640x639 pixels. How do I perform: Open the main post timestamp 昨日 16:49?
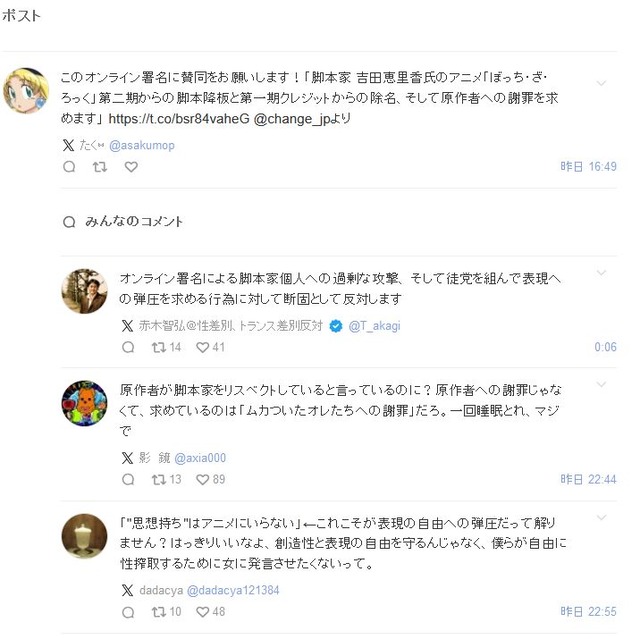(588, 166)
